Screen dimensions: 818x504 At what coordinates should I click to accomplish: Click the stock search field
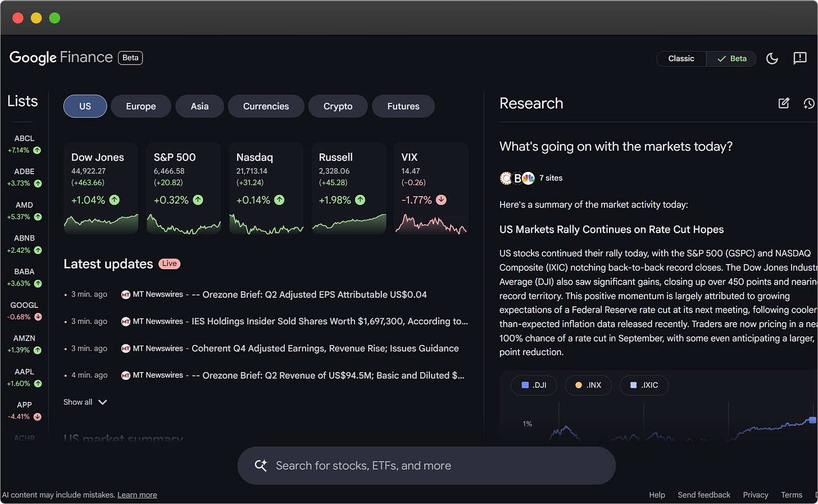click(426, 466)
